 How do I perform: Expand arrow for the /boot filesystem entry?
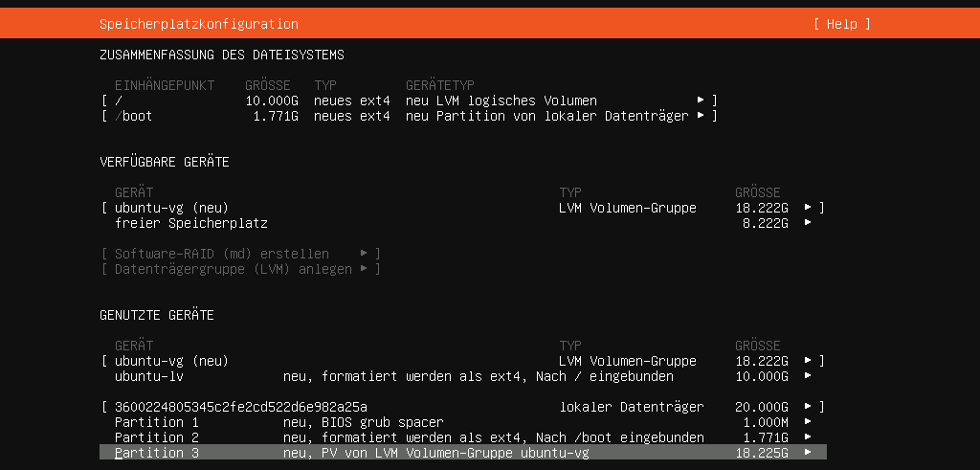tap(701, 116)
